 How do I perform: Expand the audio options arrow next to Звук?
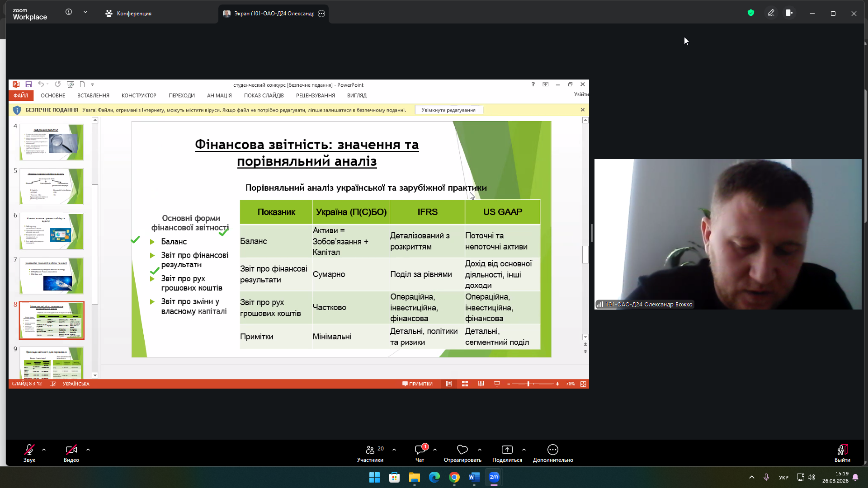pos(44,450)
